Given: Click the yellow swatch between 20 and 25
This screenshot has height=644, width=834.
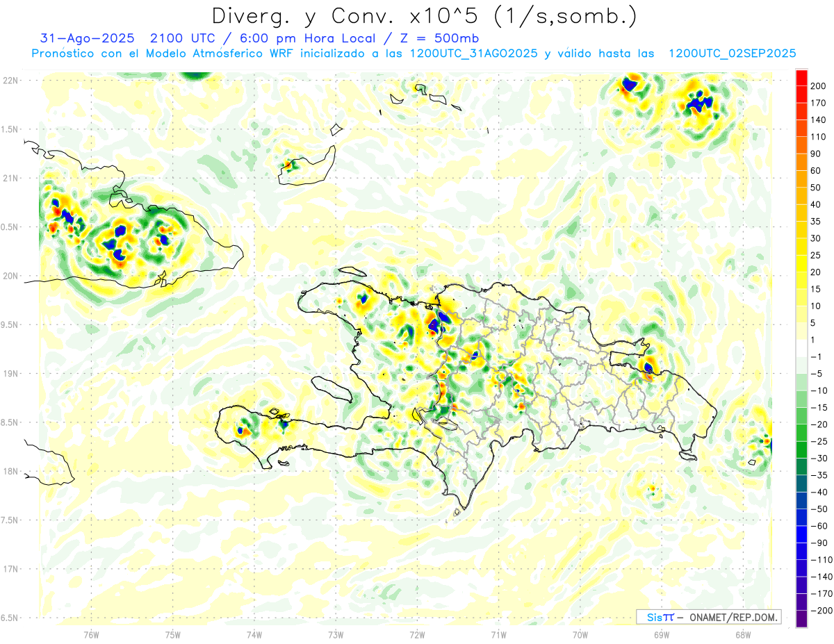Looking at the screenshot, I should (802, 263).
